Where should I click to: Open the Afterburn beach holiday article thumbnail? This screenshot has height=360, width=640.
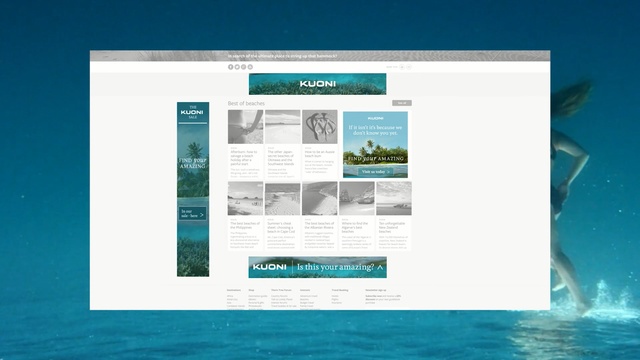coord(246,127)
